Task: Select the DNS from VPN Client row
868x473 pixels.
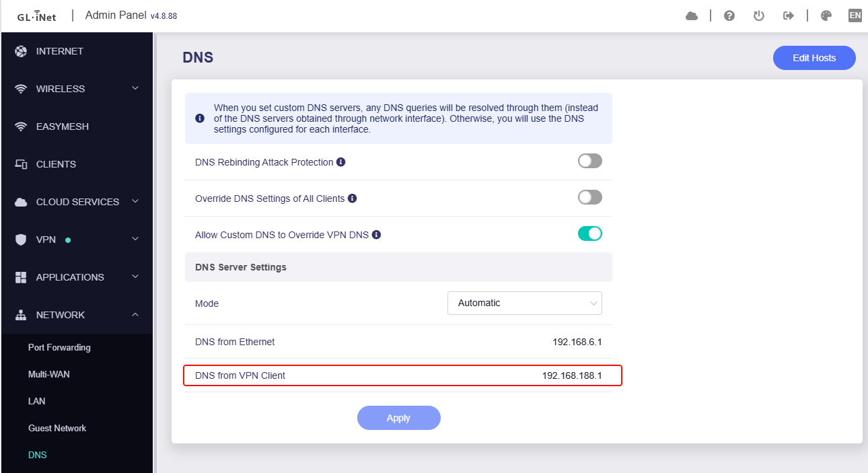Action: pos(402,375)
